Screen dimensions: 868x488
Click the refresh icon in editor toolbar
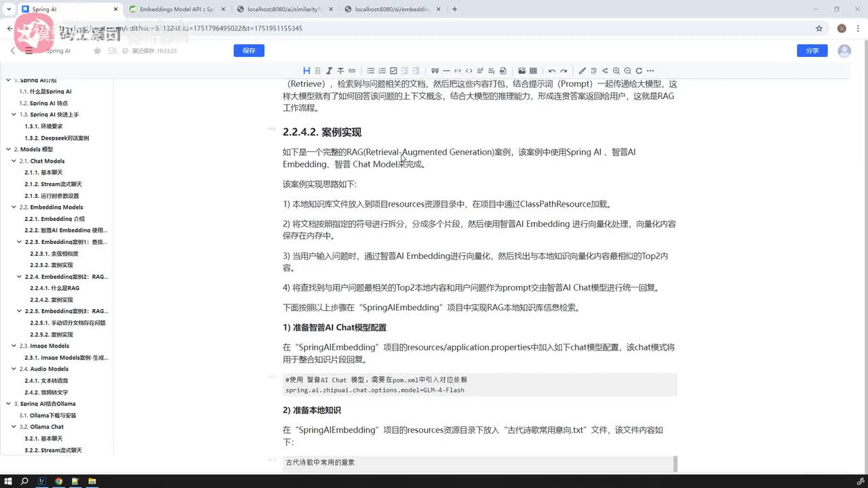coord(639,70)
